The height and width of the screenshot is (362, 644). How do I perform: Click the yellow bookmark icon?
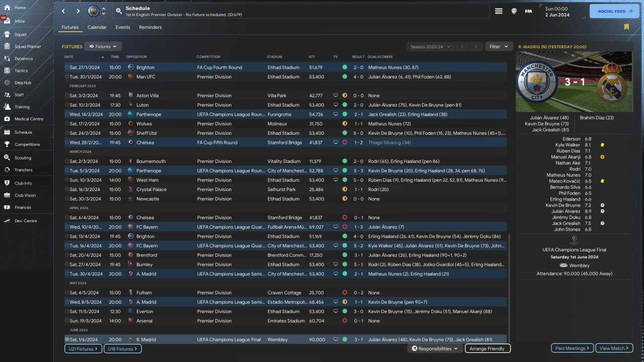626,27
